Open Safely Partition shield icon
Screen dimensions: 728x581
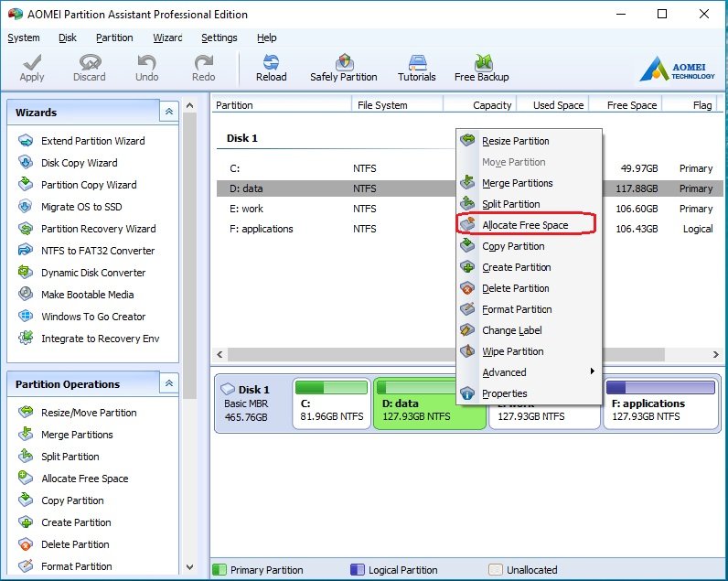tap(344, 62)
